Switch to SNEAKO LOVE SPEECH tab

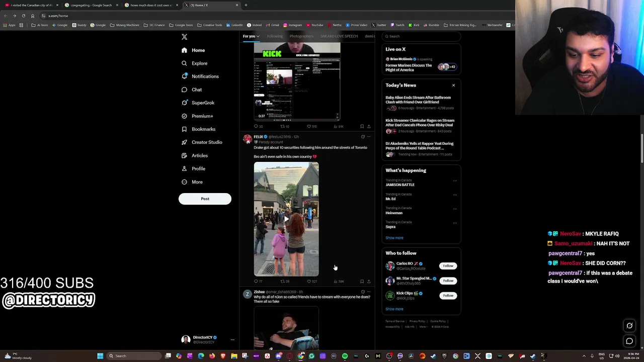tap(339, 36)
